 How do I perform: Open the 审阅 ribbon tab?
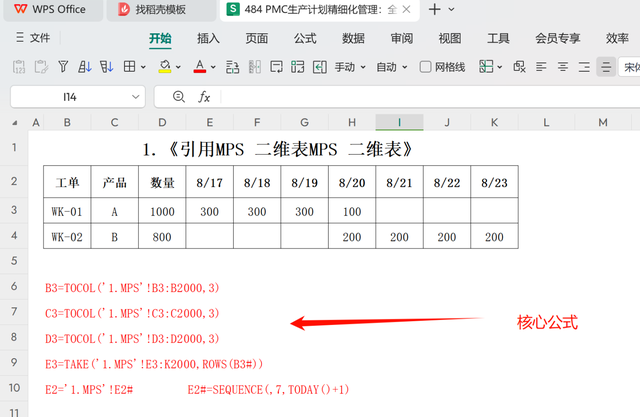pyautogui.click(x=402, y=38)
